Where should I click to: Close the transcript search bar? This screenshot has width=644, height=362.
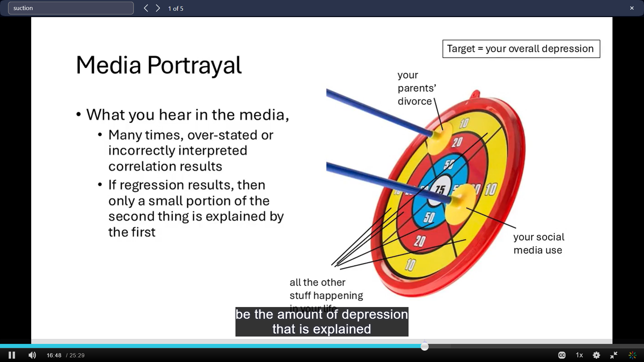click(x=632, y=8)
